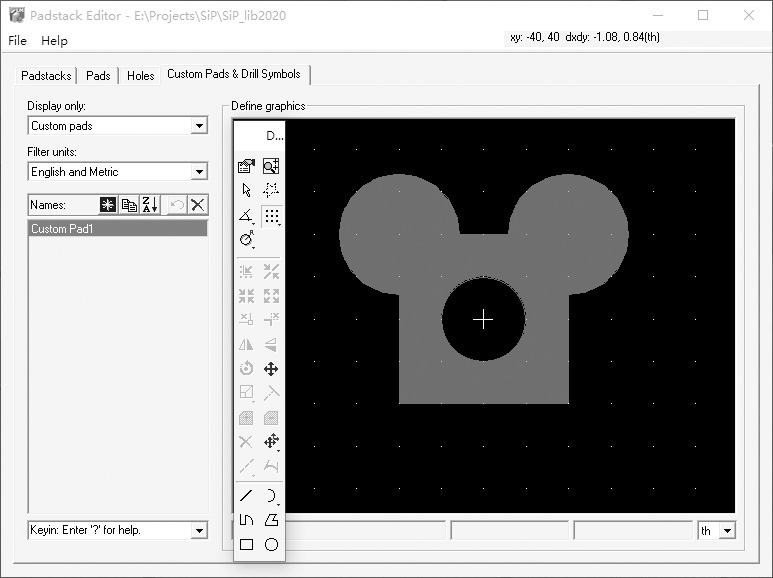The height and width of the screenshot is (578, 773).
Task: Maximize the Padstack Editor window
Action: pos(703,15)
